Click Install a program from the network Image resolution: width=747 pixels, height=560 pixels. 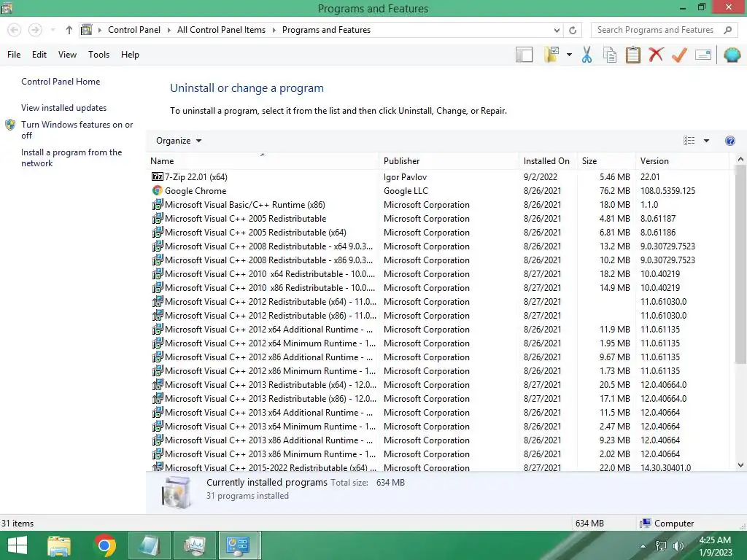click(71, 157)
